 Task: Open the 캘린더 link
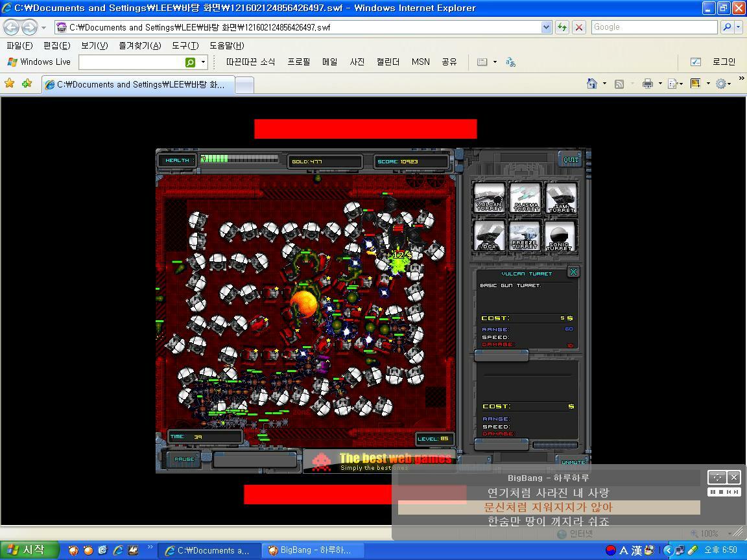tap(388, 62)
